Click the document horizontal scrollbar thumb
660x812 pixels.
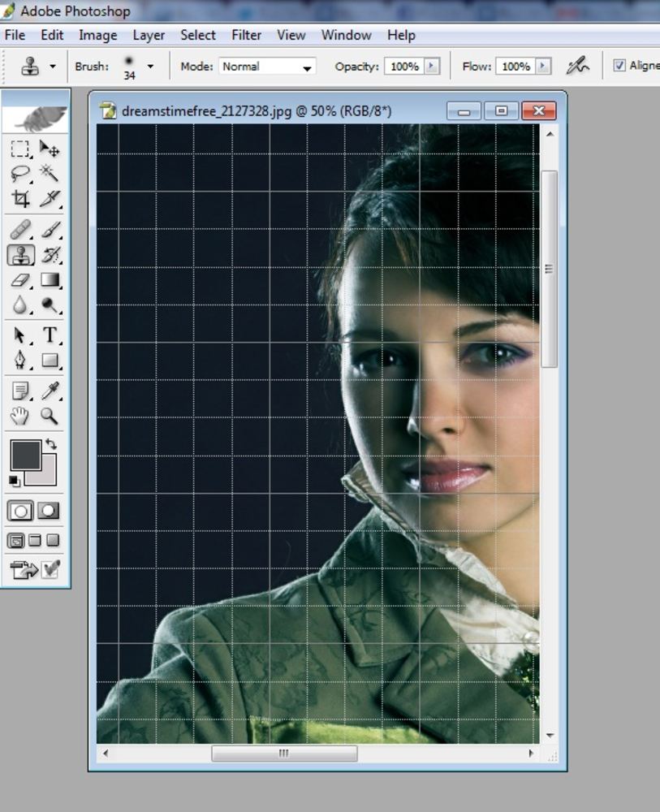(284, 753)
